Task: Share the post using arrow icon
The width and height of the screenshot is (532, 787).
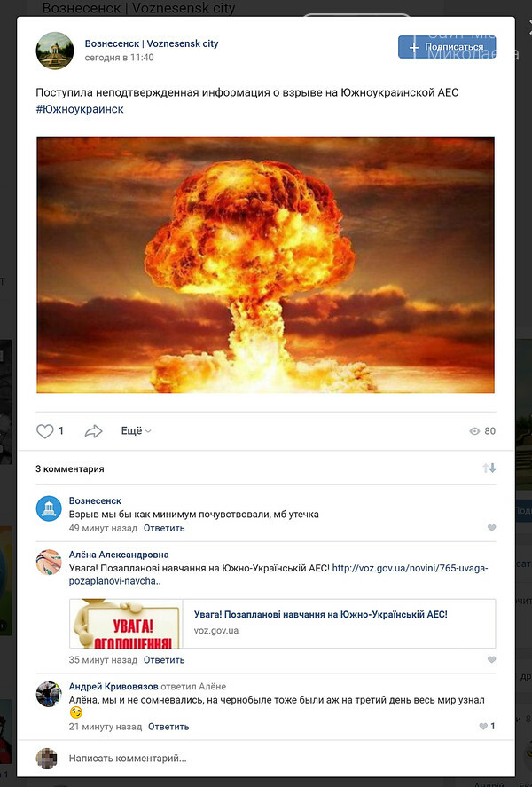Action: pyautogui.click(x=93, y=431)
